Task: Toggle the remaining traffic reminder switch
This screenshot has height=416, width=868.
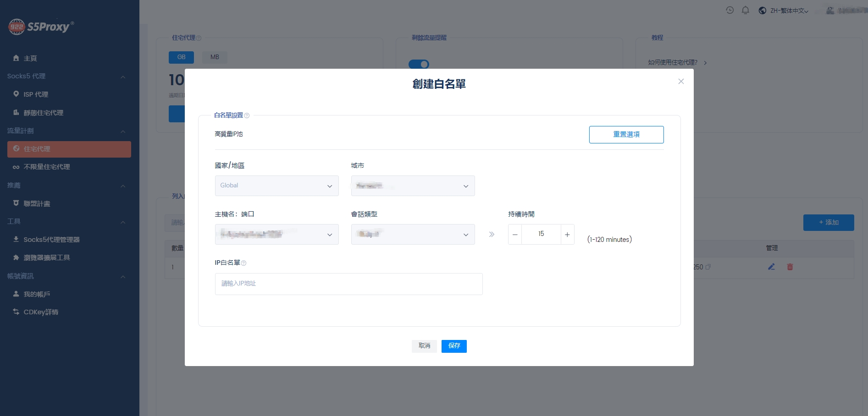Action: click(x=419, y=64)
